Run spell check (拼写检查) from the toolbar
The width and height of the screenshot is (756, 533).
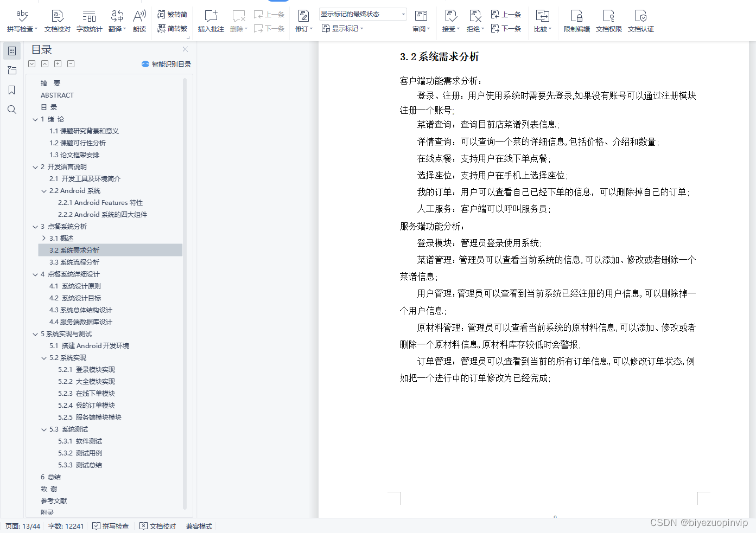[x=22, y=21]
